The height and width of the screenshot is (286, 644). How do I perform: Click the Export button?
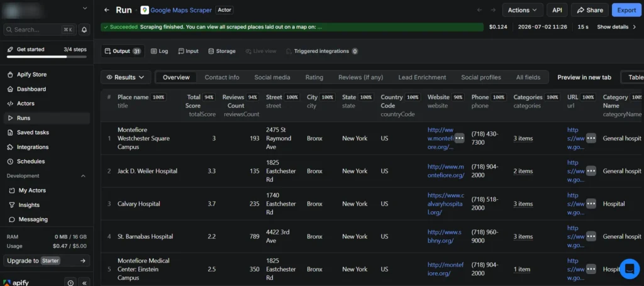click(626, 10)
